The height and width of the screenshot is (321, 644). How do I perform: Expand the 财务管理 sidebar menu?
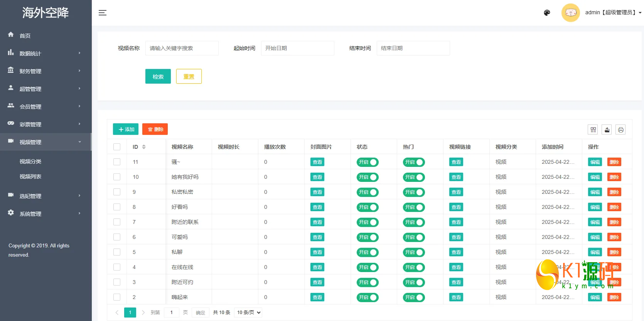click(46, 71)
